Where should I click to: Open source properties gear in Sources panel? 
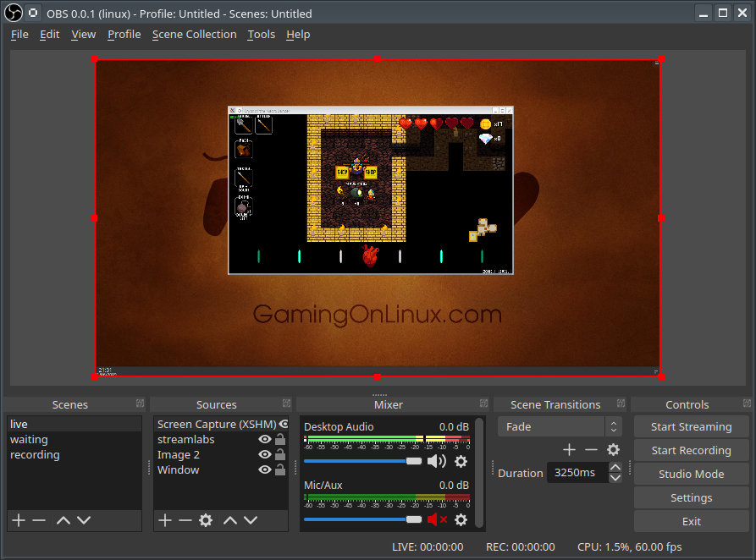coord(206,520)
